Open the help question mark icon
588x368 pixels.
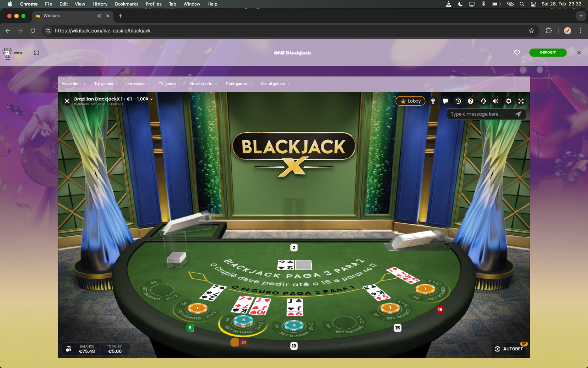click(471, 101)
